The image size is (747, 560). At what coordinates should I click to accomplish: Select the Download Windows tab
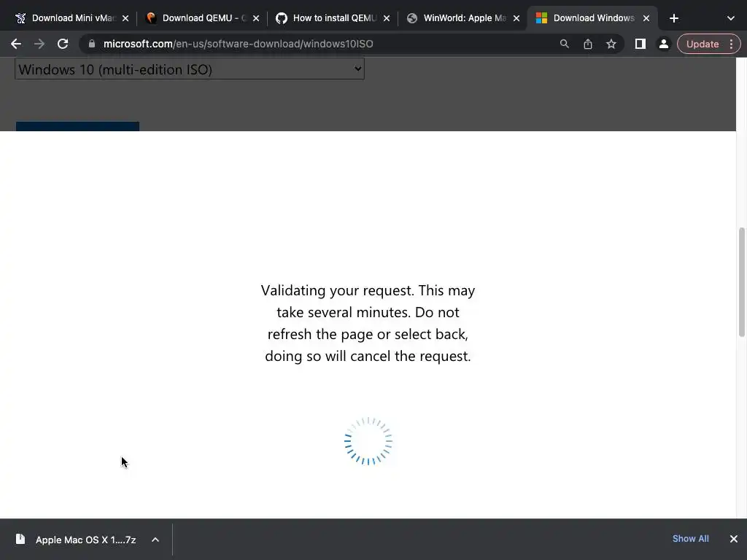pyautogui.click(x=592, y=18)
